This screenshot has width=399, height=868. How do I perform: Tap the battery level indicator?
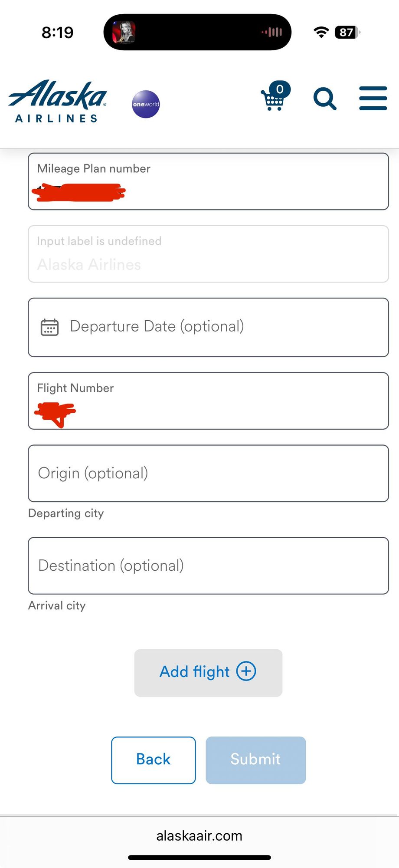tap(347, 32)
